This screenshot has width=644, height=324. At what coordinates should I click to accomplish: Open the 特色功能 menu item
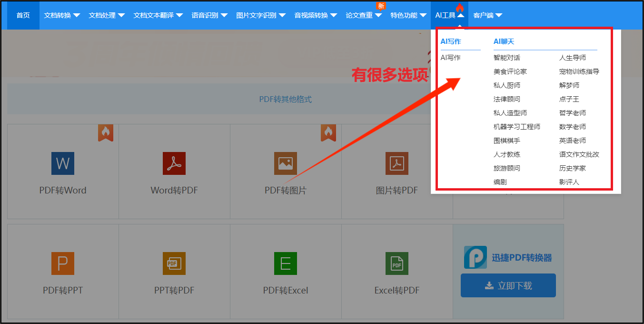click(x=407, y=15)
